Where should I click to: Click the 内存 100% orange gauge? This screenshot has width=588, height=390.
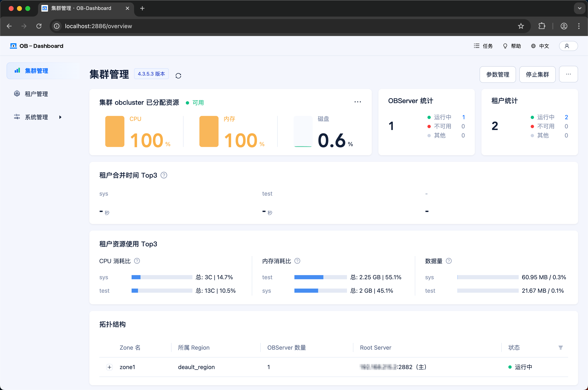(209, 131)
